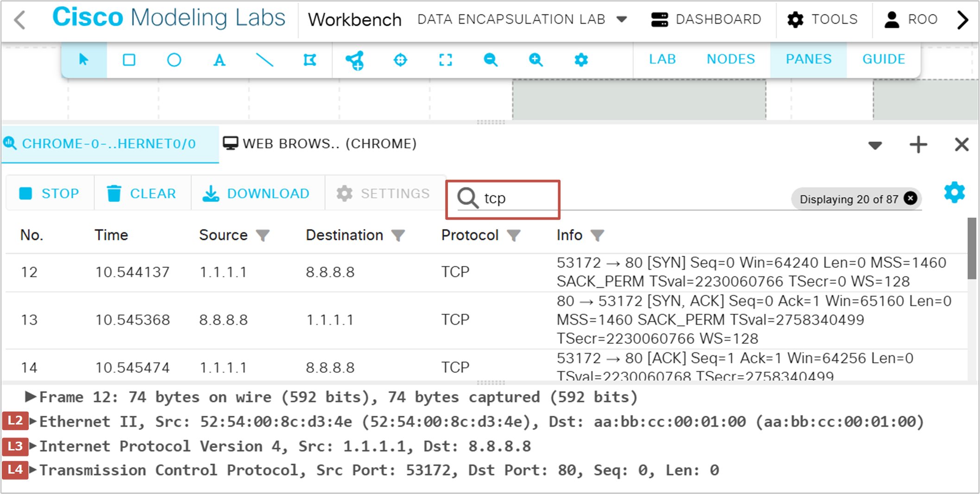Download the packet capture
Screen dimensions: 980x494
point(258,193)
